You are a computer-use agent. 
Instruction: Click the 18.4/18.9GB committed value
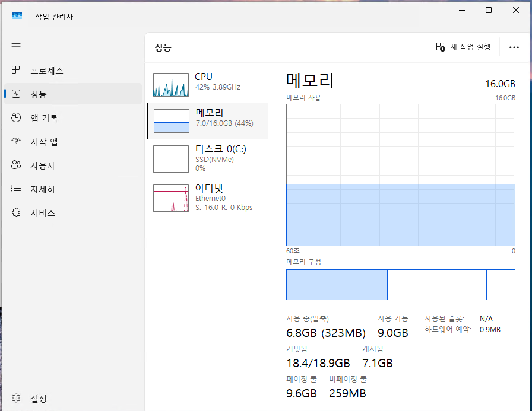(x=318, y=363)
